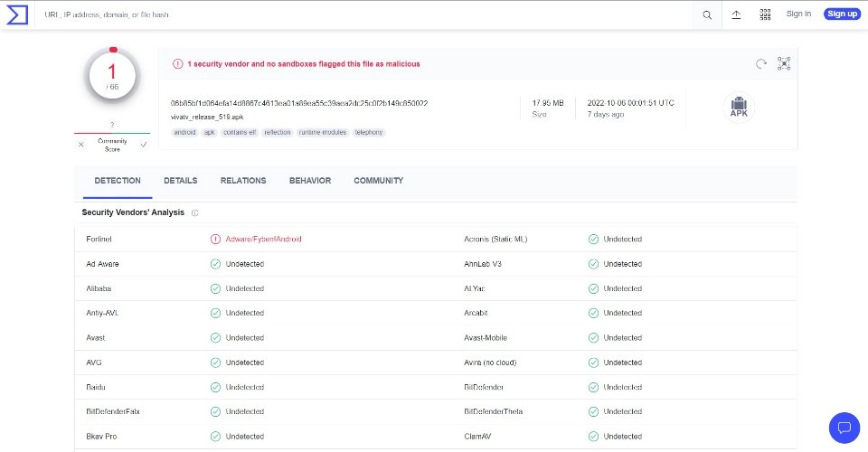Click the green check icon for Avira
This screenshot has width=868, height=452.
[593, 363]
